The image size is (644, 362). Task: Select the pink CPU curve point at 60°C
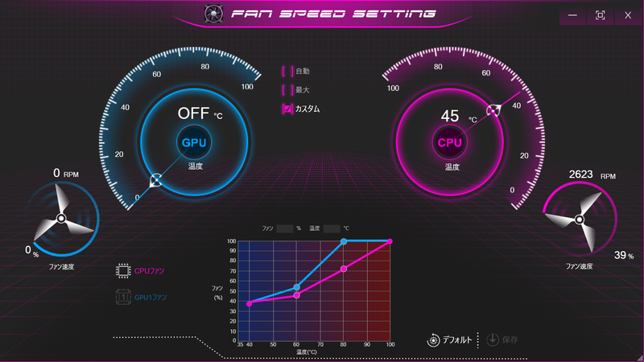tap(296, 295)
